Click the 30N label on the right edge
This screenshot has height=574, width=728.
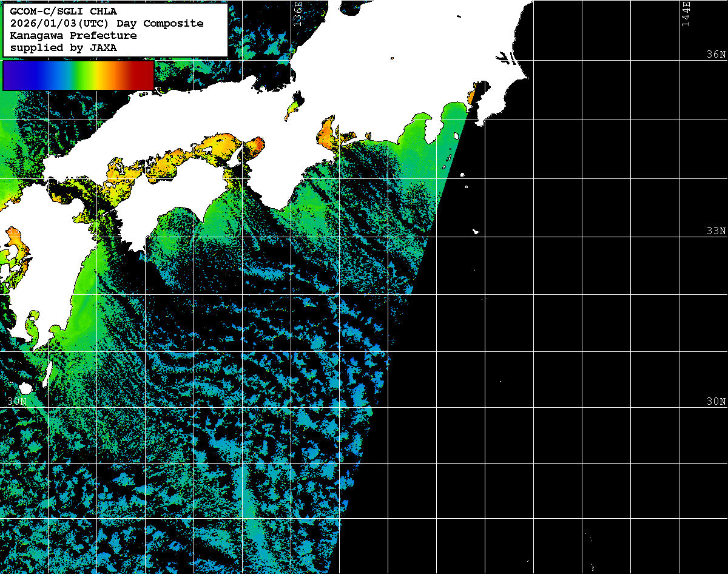click(715, 402)
